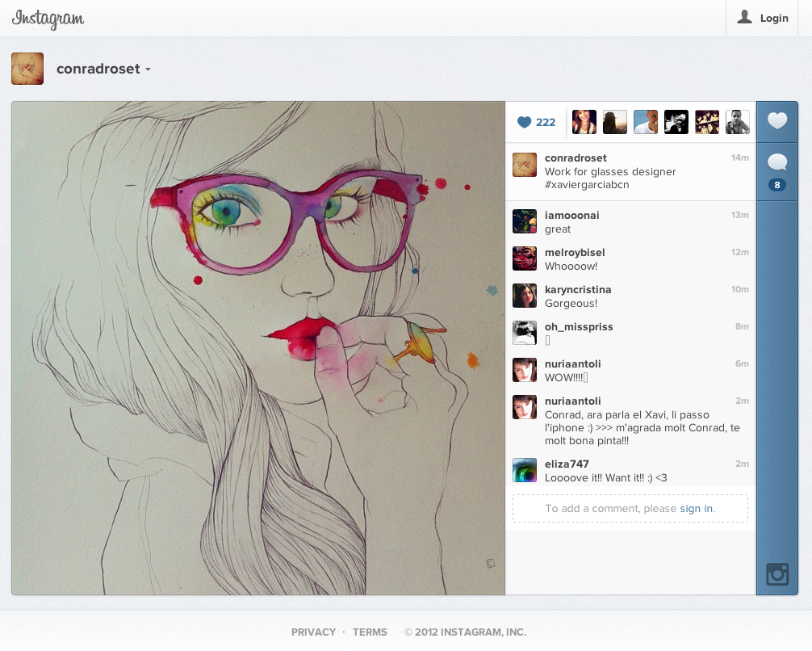
Task: Click the sign in link
Action: (x=696, y=509)
